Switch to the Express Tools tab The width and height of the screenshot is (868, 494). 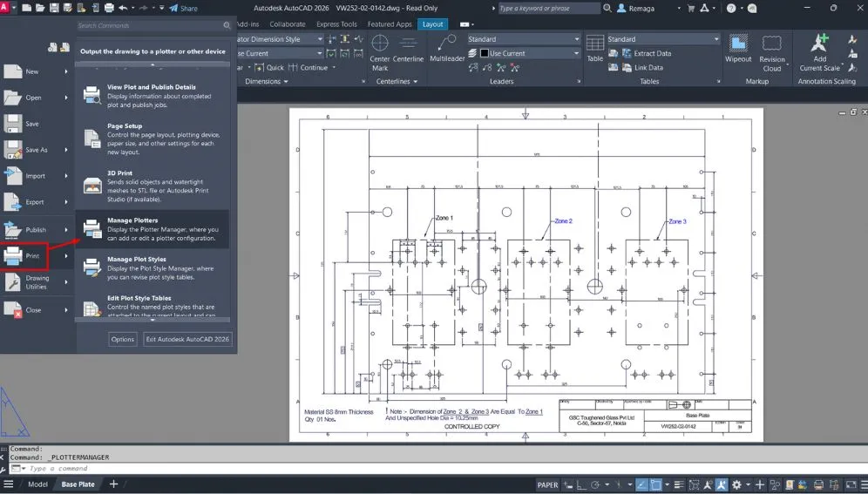(336, 24)
